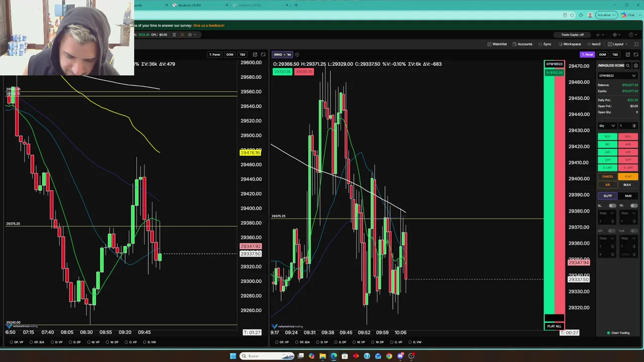Toggle the Trade Copier switch
This screenshot has width=644, height=362.
[573, 35]
